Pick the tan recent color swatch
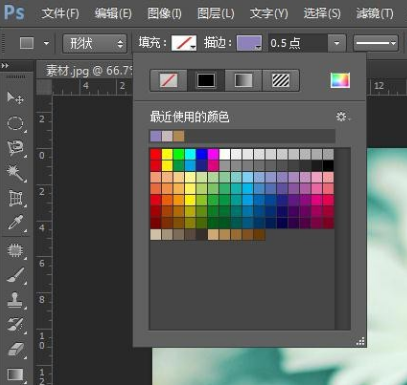407x385 pixels. pos(178,136)
